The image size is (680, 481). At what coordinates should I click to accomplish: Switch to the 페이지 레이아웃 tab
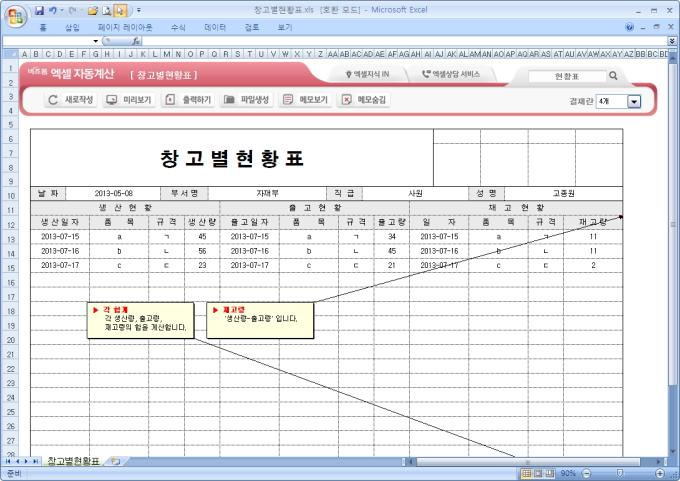click(x=125, y=27)
